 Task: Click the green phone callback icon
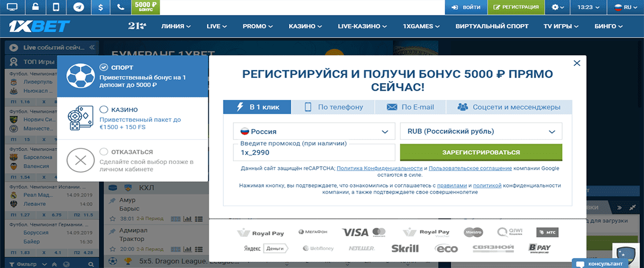[122, 8]
